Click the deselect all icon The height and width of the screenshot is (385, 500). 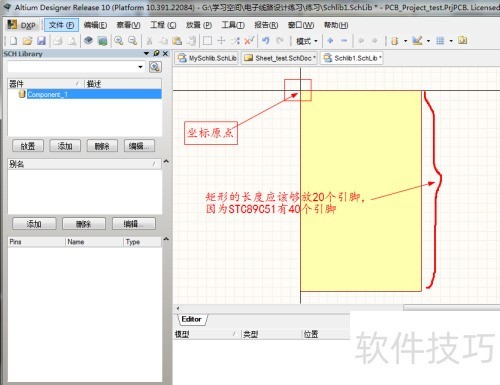(235, 41)
